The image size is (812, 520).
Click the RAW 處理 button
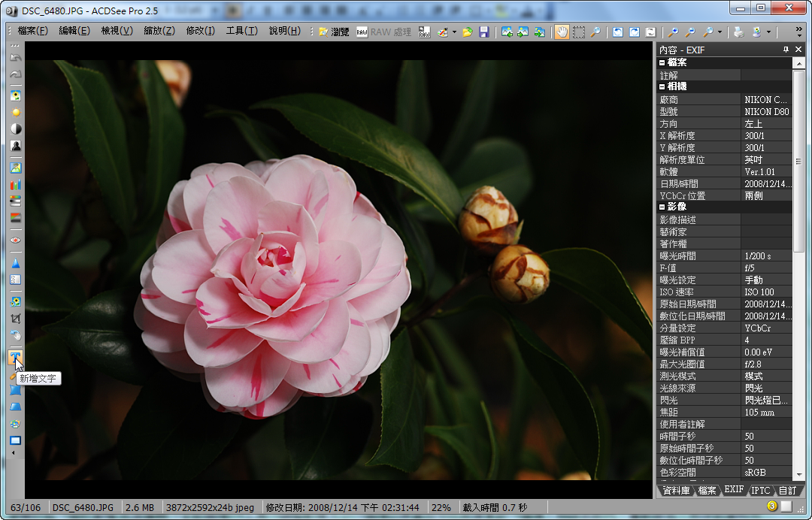(383, 32)
